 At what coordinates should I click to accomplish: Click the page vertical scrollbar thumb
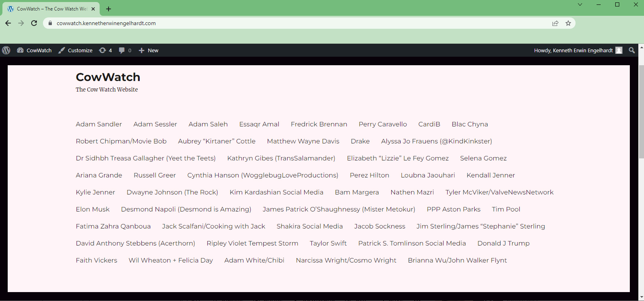(641, 111)
